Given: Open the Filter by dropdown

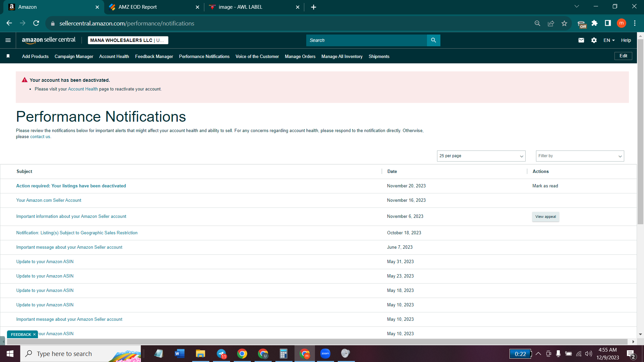Looking at the screenshot, I should (580, 156).
